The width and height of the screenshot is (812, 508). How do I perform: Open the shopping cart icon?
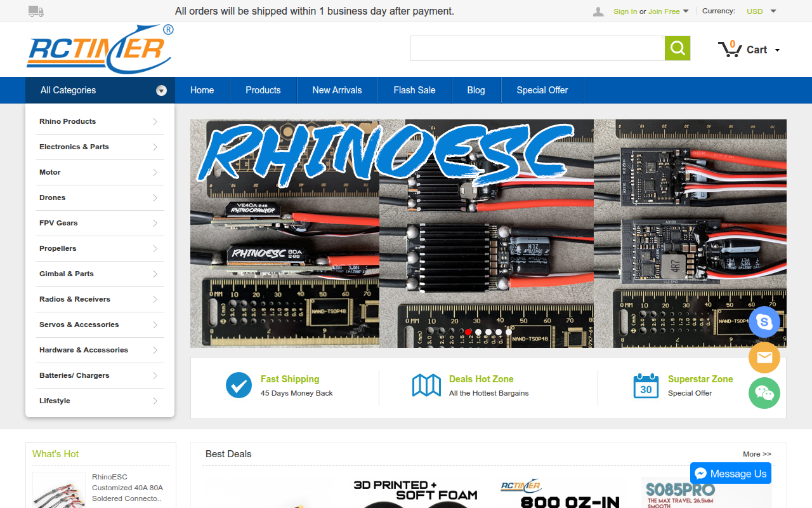(730, 49)
